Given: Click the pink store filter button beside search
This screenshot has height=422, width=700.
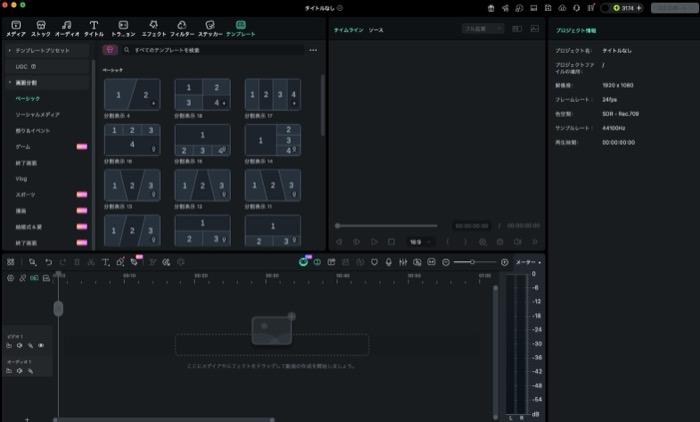Looking at the screenshot, I should [x=110, y=50].
